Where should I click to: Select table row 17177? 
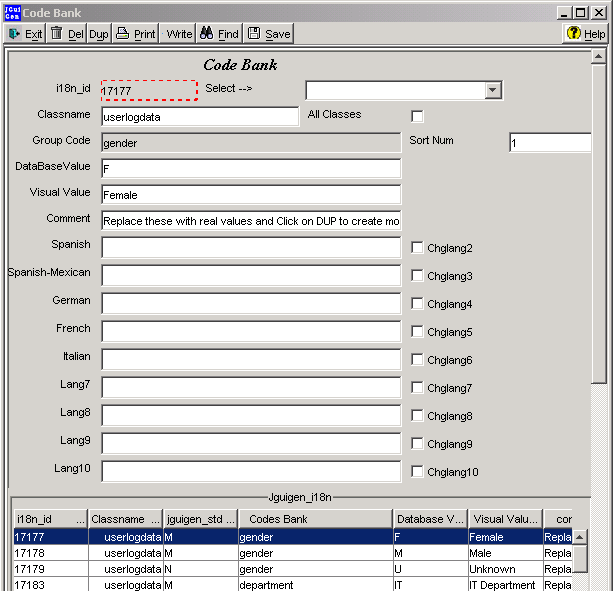pos(293,537)
